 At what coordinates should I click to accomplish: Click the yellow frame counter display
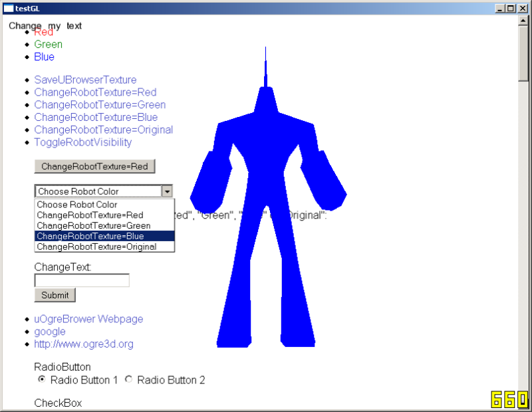click(510, 399)
